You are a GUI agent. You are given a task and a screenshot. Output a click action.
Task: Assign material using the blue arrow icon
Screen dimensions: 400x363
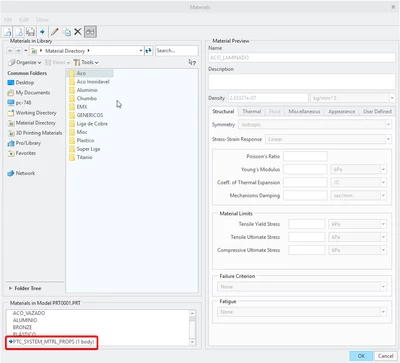42,32
